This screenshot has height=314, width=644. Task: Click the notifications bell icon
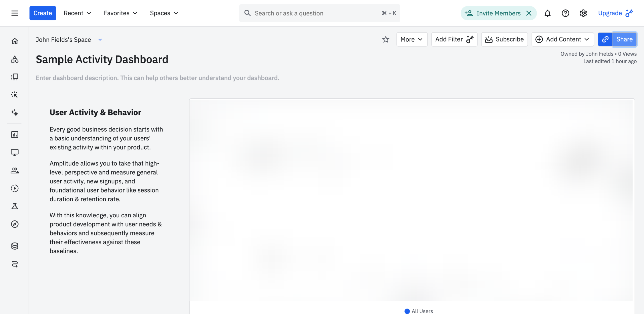[x=547, y=13]
